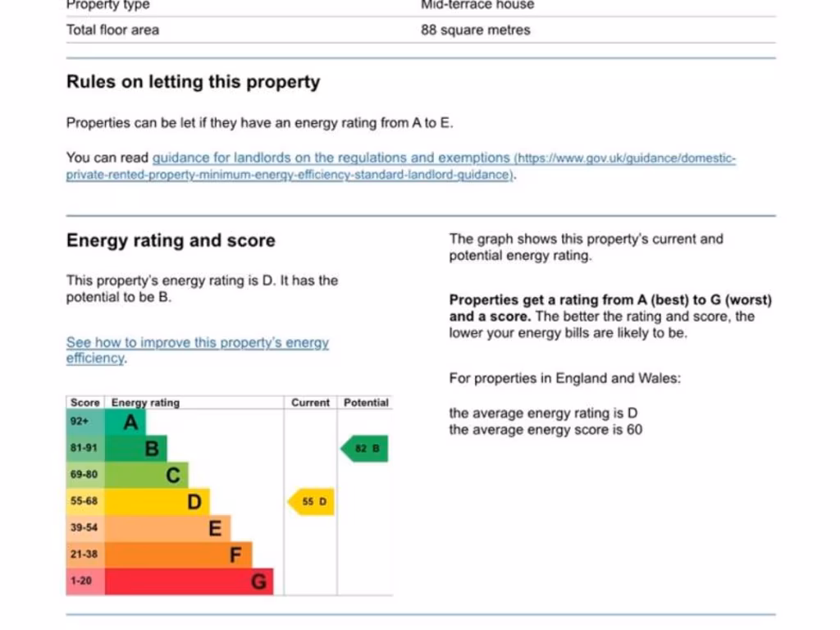
Task: Click the 'Potential' column header in chart
Action: coord(366,403)
